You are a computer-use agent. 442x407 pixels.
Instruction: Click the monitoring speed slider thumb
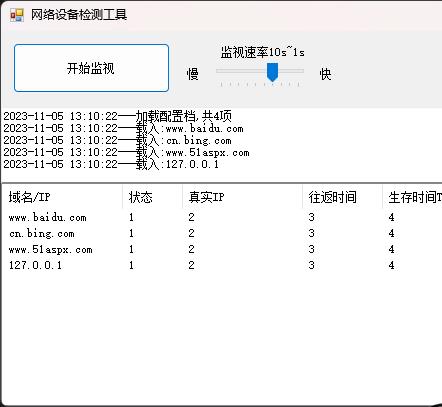click(272, 72)
